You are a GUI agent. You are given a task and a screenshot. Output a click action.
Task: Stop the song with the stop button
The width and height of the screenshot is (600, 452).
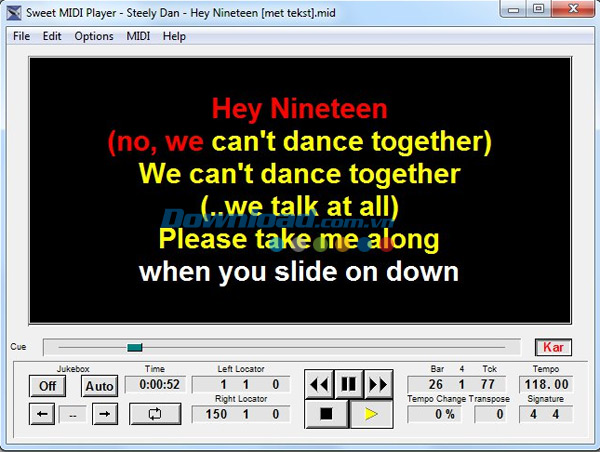(326, 413)
